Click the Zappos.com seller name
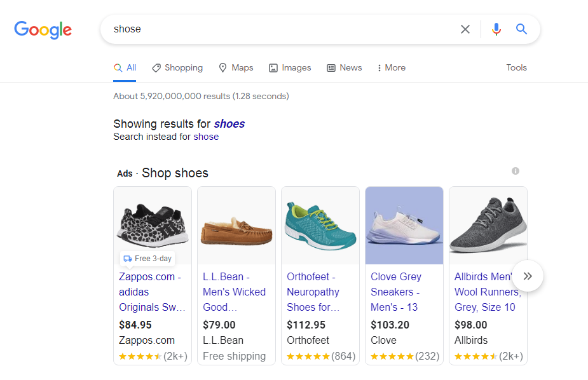 point(147,340)
